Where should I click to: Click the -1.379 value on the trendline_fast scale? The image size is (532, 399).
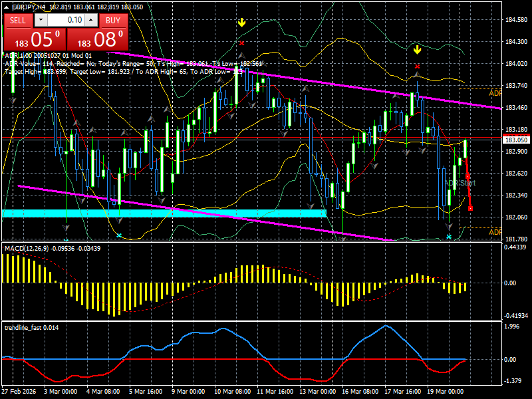point(512,381)
